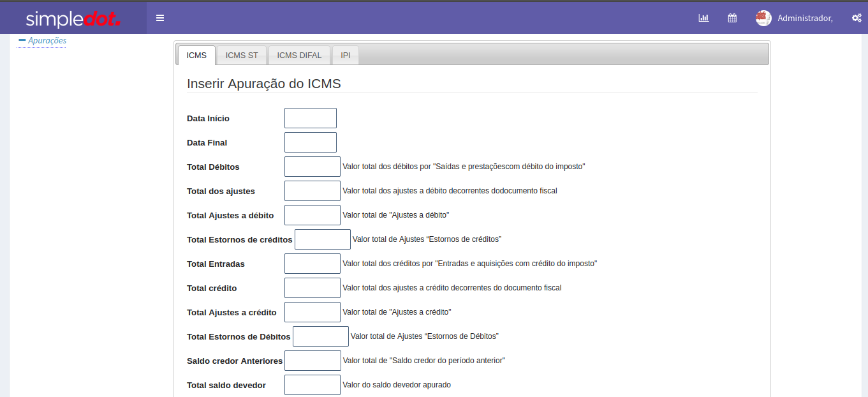Select the Total saldo devedor field
This screenshot has width=868, height=397.
pos(312,385)
